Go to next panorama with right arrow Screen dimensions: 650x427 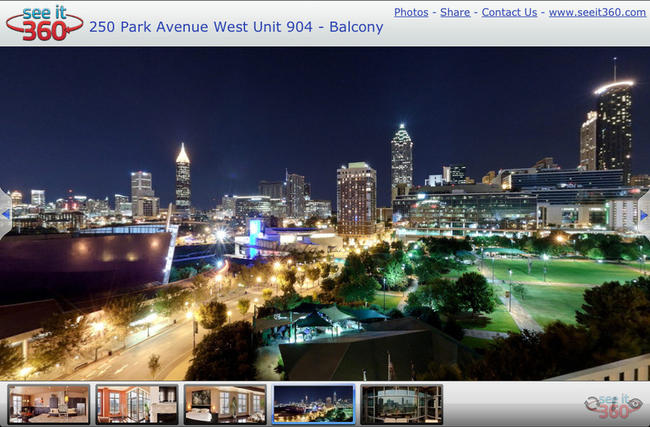coord(644,215)
